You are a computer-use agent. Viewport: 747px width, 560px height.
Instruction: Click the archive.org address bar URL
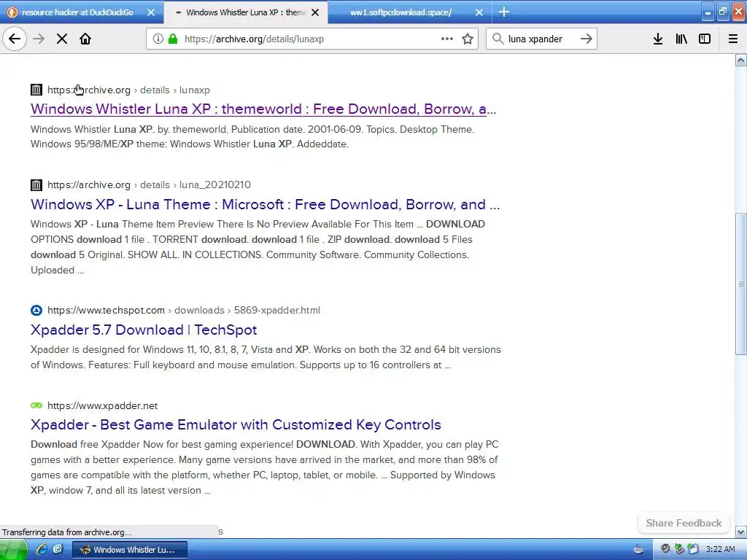[x=254, y=39]
